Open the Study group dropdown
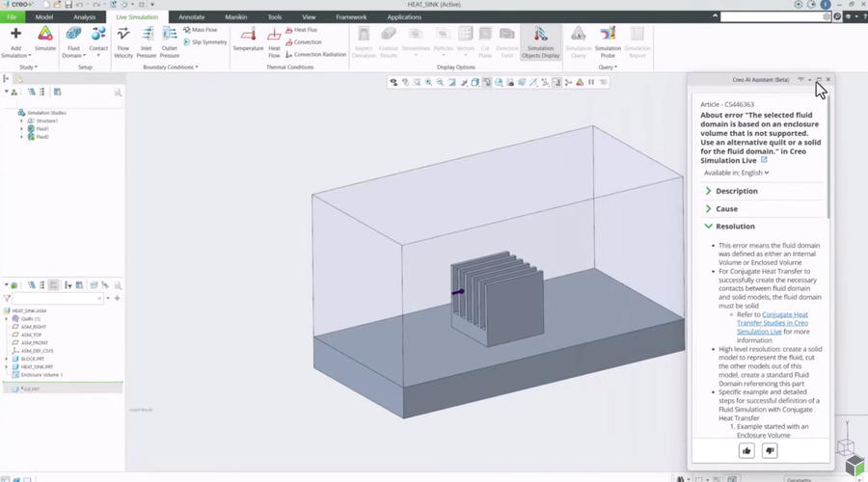868x482 pixels. point(28,67)
